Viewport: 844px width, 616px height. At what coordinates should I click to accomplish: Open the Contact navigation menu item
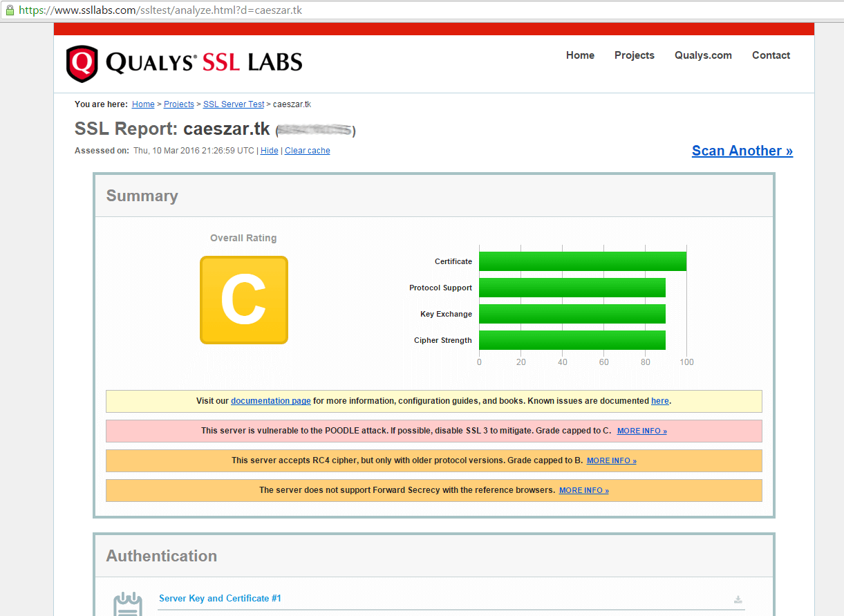[771, 55]
